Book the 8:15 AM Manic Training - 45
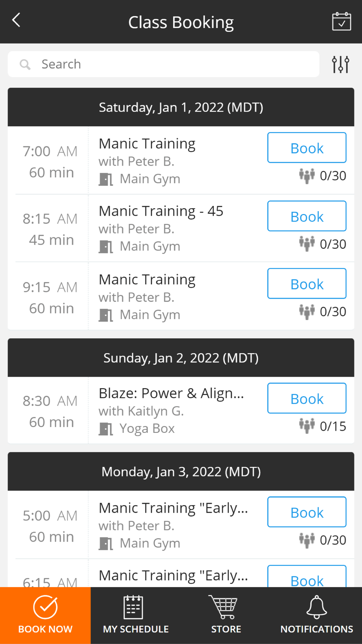This screenshot has width=362, height=644. point(307,216)
